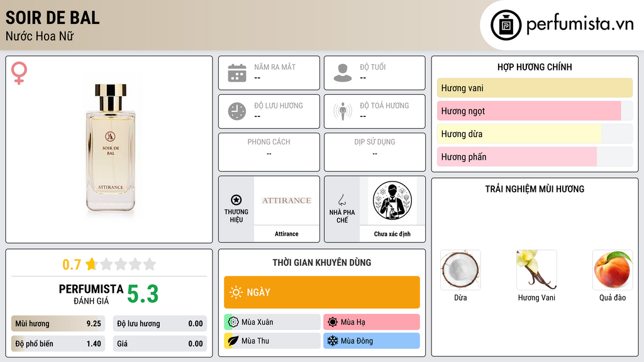Click the Hương vani accord bar
Viewport: 644px width, 362px height.
[x=535, y=88]
